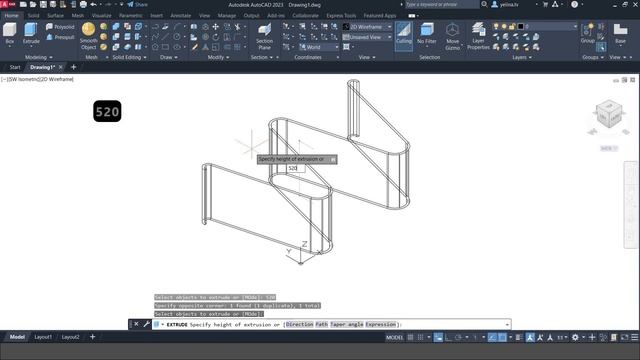Screen dimensions: 640x360
Task: Click the Direction option in command line
Action: tap(299, 324)
